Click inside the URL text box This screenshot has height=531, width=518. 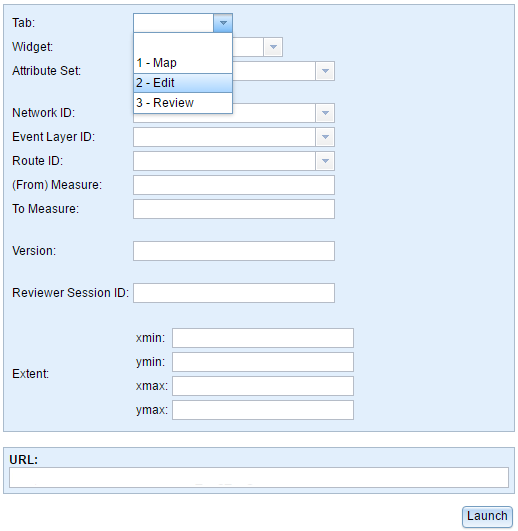pyautogui.click(x=259, y=477)
